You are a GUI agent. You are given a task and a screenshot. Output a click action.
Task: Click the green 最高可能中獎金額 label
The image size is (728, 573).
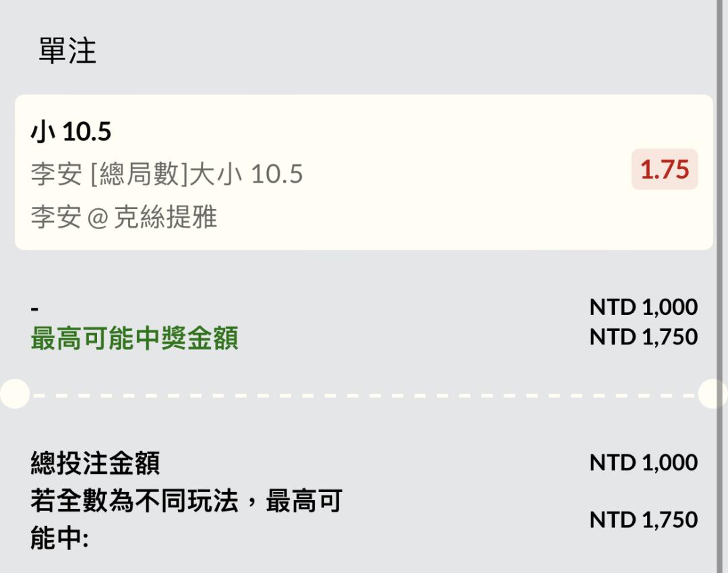click(135, 338)
